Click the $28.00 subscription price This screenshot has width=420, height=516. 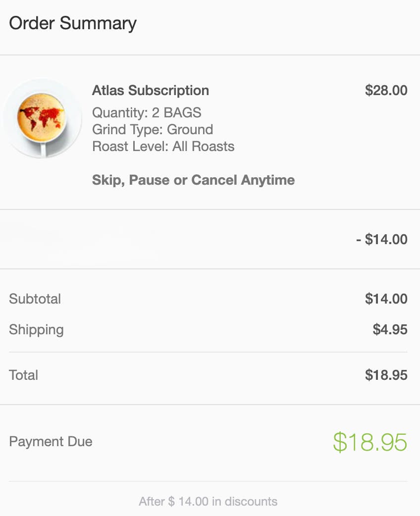pyautogui.click(x=386, y=91)
